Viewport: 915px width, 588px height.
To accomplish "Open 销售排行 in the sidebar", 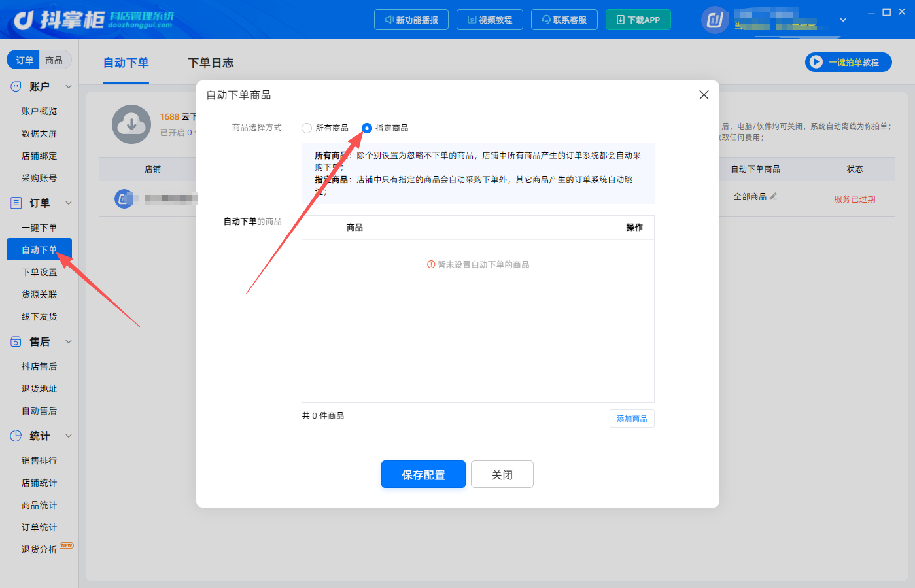I will pos(39,460).
